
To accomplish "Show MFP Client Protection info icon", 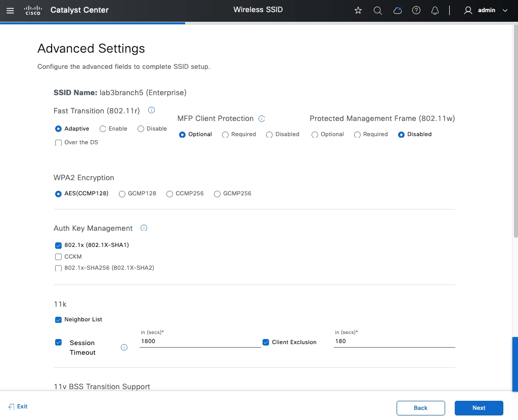I will 262,118.
